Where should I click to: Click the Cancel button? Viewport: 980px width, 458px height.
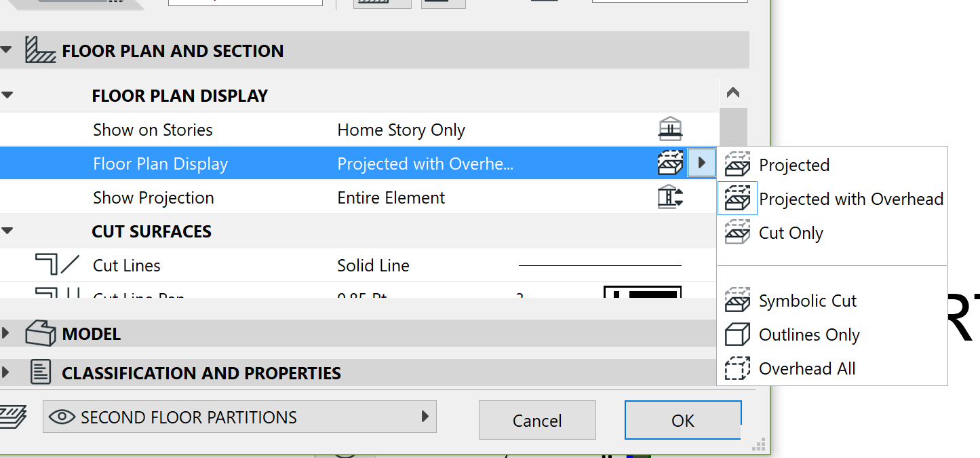point(537,420)
